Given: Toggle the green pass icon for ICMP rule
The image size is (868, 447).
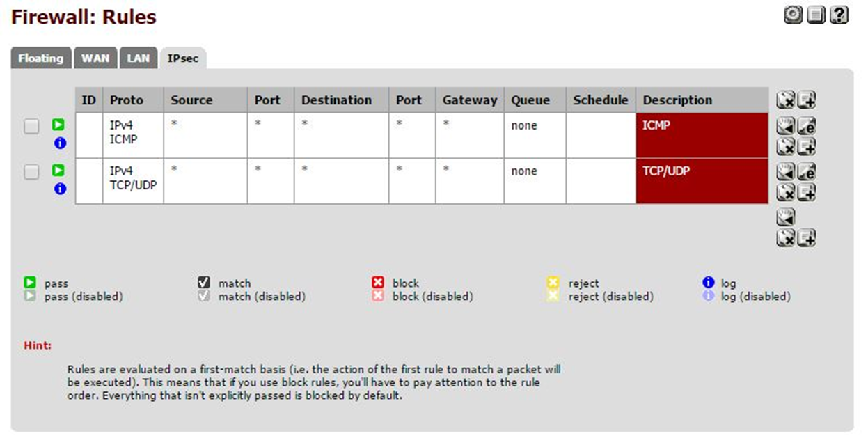Looking at the screenshot, I should (59, 125).
